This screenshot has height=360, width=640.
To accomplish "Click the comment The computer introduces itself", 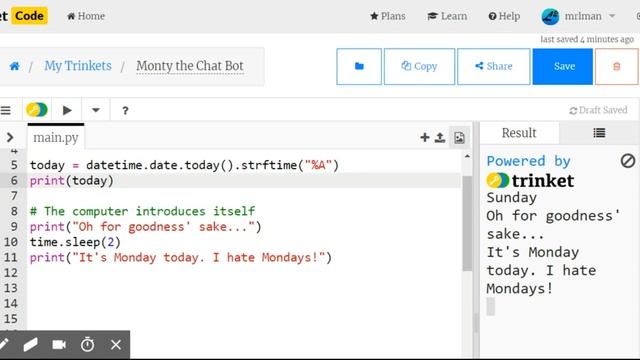I will [142, 211].
